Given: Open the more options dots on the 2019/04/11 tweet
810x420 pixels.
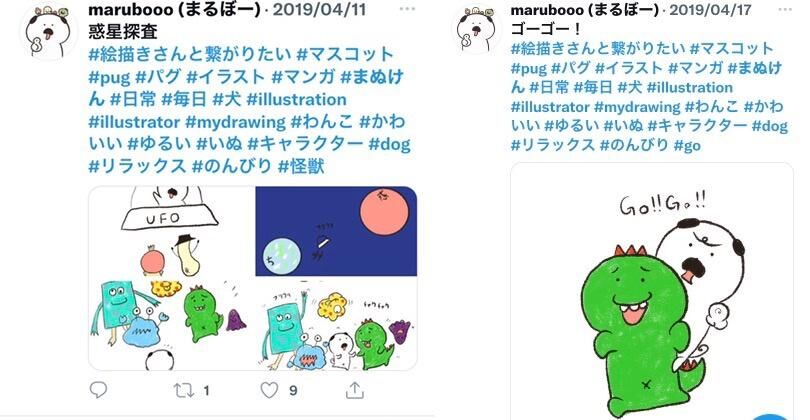Looking at the screenshot, I should pyautogui.click(x=407, y=9).
